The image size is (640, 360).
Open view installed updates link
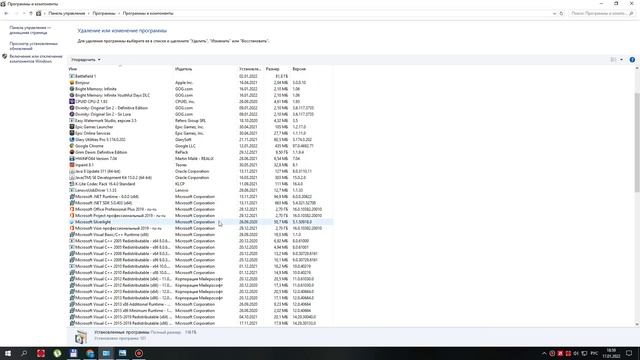[33, 46]
